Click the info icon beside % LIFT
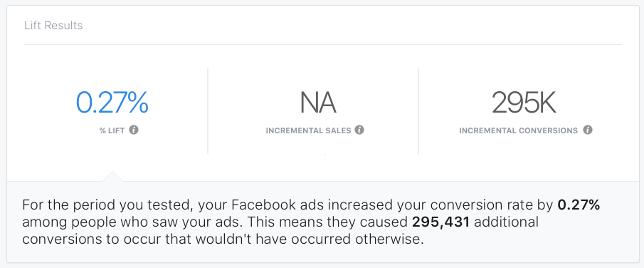 pyautogui.click(x=134, y=130)
